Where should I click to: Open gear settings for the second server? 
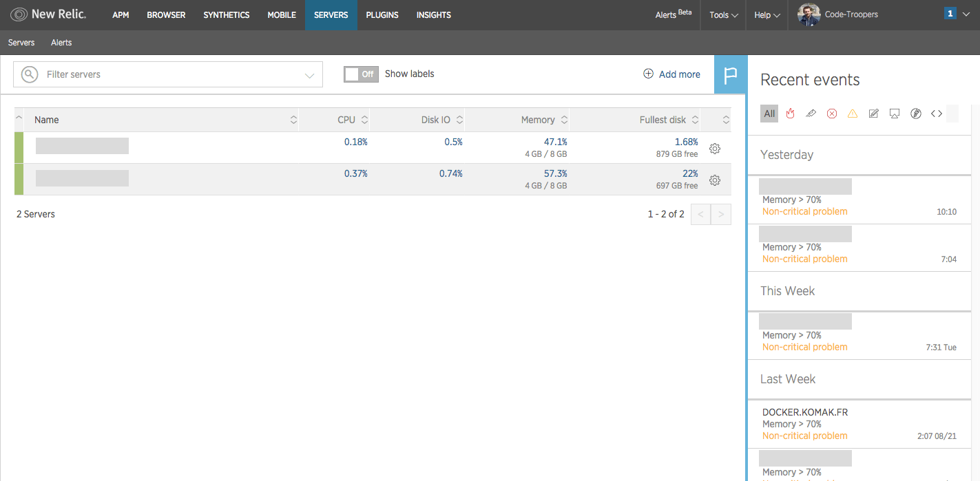tap(715, 180)
